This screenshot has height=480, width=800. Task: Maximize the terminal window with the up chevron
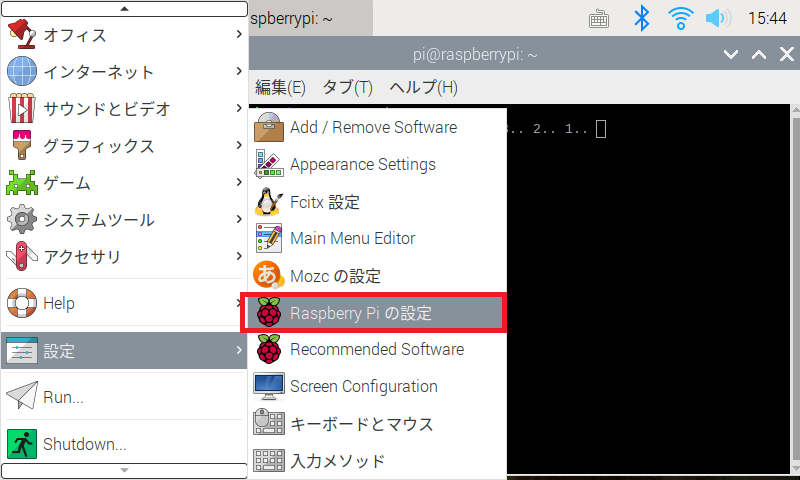coord(759,54)
